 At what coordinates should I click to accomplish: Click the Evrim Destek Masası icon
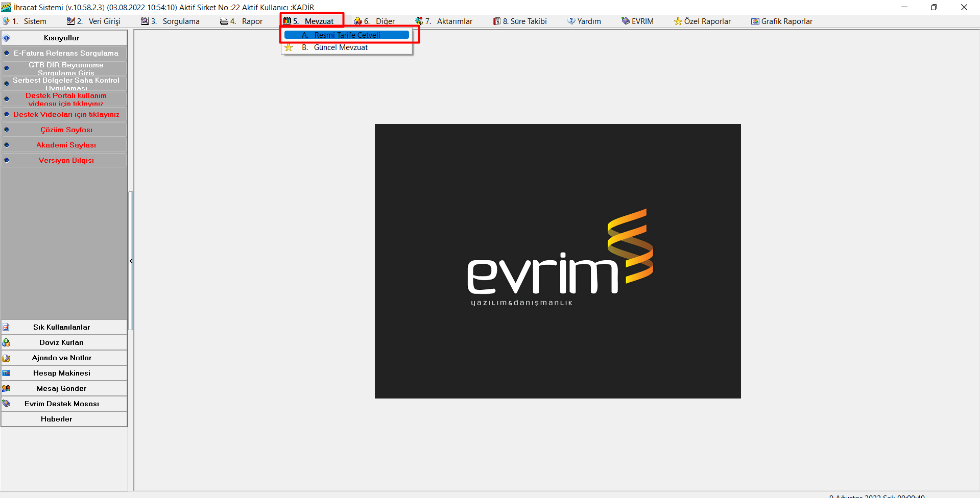click(x=6, y=404)
